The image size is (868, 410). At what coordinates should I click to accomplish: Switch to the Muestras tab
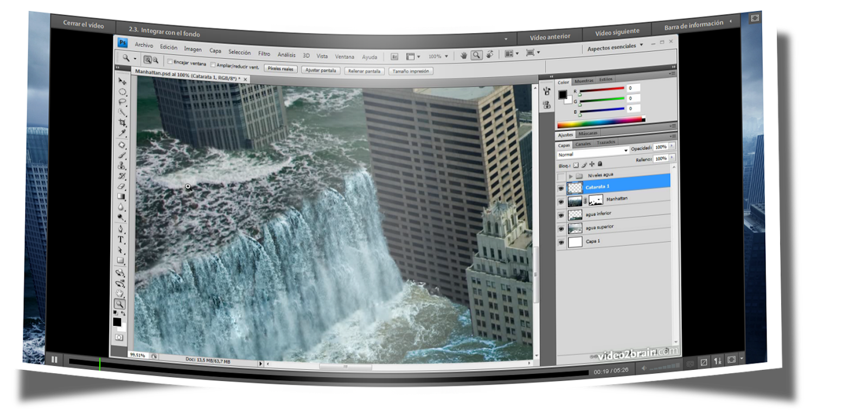584,81
